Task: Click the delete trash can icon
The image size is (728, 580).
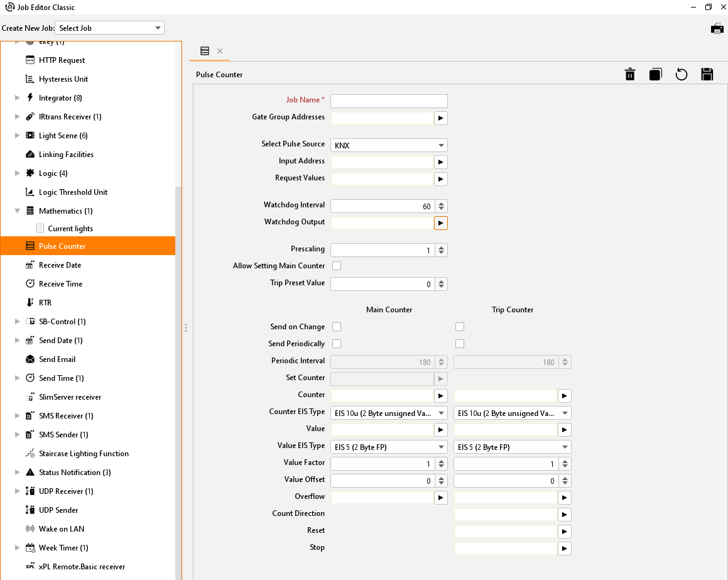Action: [630, 75]
